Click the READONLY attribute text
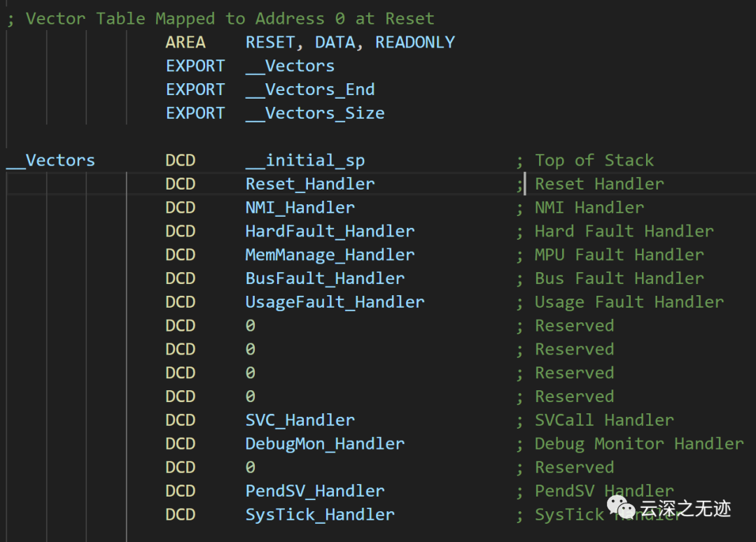Image resolution: width=756 pixels, height=542 pixels. click(414, 43)
